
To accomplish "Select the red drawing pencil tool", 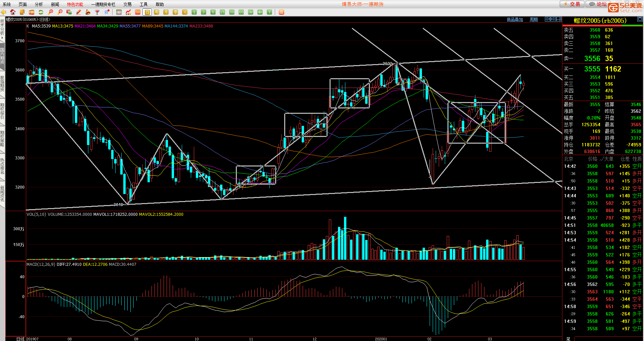I will 79,12.
